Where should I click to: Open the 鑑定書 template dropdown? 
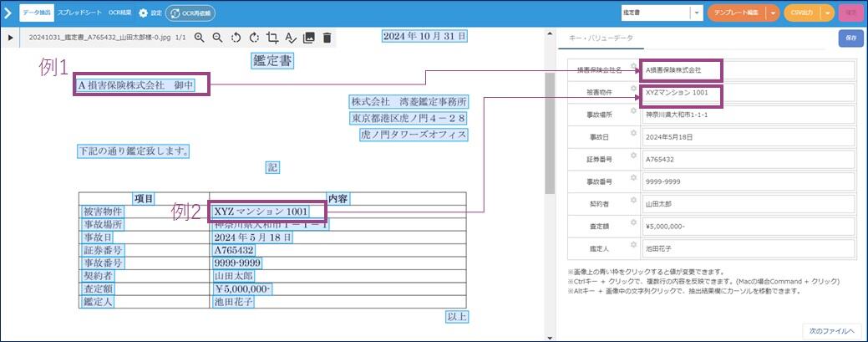696,13
